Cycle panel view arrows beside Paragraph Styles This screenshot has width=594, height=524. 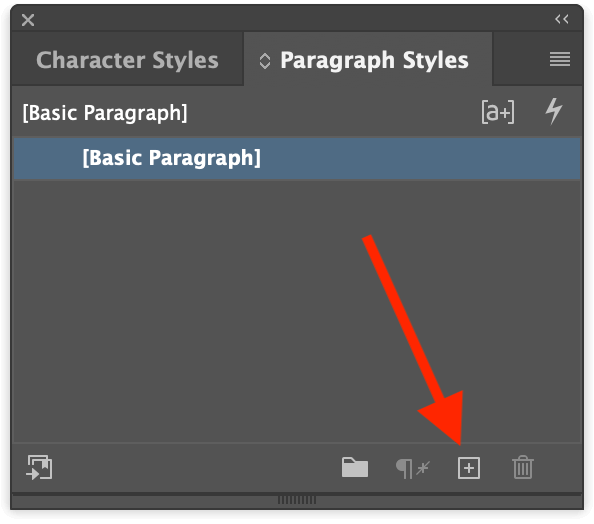(x=265, y=61)
